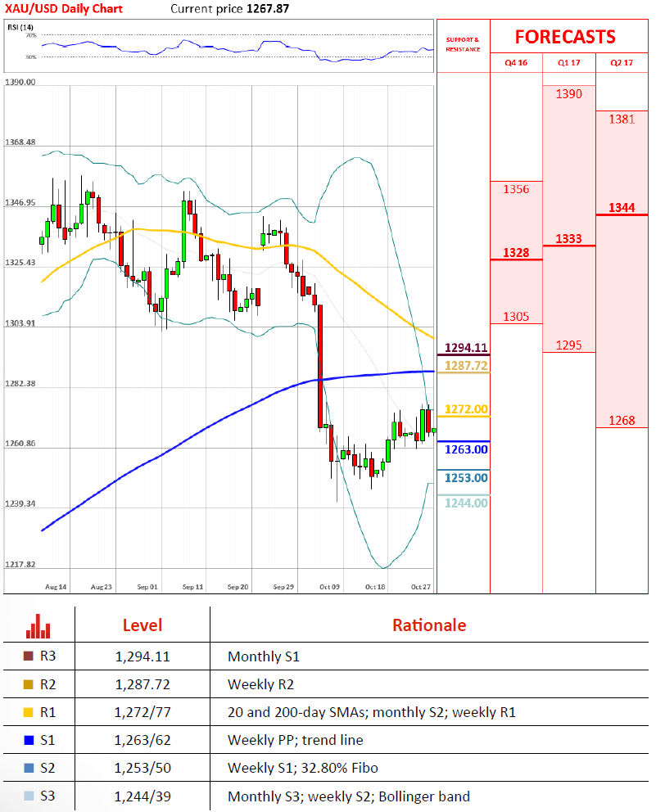Click the Sep 20 date axis label
Image resolution: width=656 pixels, height=812 pixels.
[x=238, y=587]
